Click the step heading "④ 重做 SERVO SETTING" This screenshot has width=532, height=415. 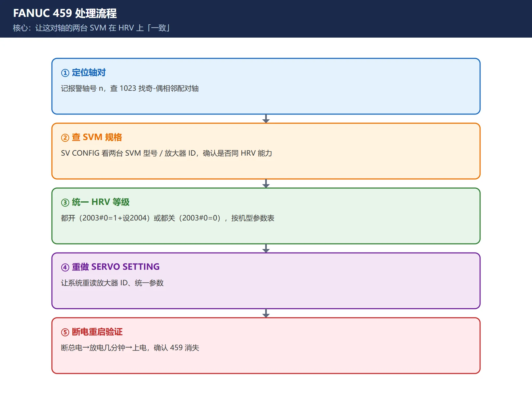110,267
